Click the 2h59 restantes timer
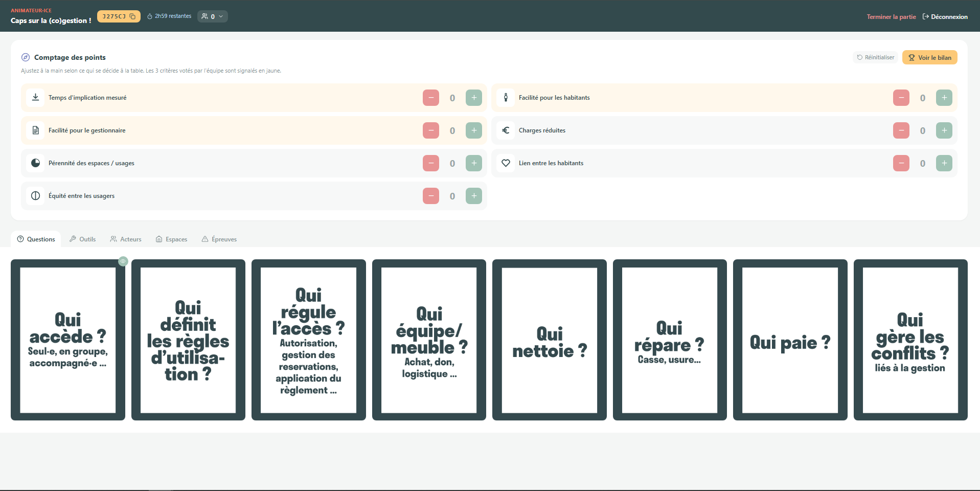The image size is (980, 491). coord(169,16)
